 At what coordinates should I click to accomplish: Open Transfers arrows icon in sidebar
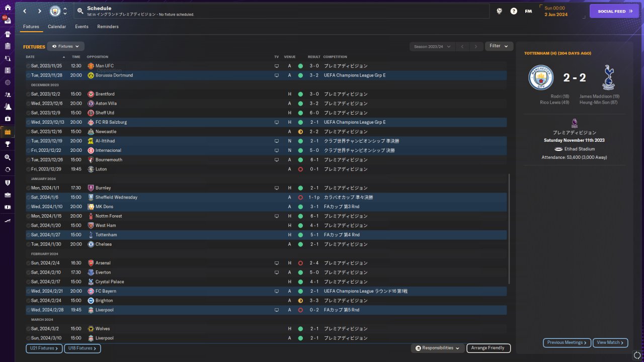(x=8, y=169)
